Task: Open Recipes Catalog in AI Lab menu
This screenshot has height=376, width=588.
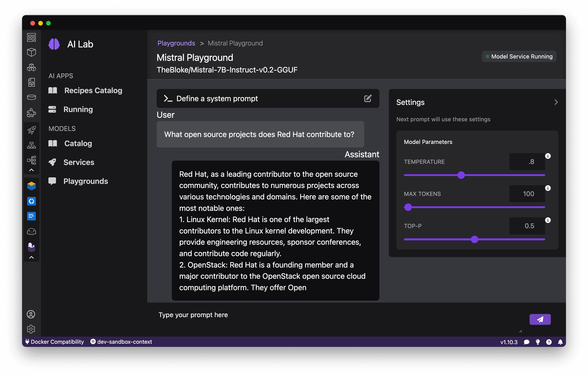Action: 85,90
